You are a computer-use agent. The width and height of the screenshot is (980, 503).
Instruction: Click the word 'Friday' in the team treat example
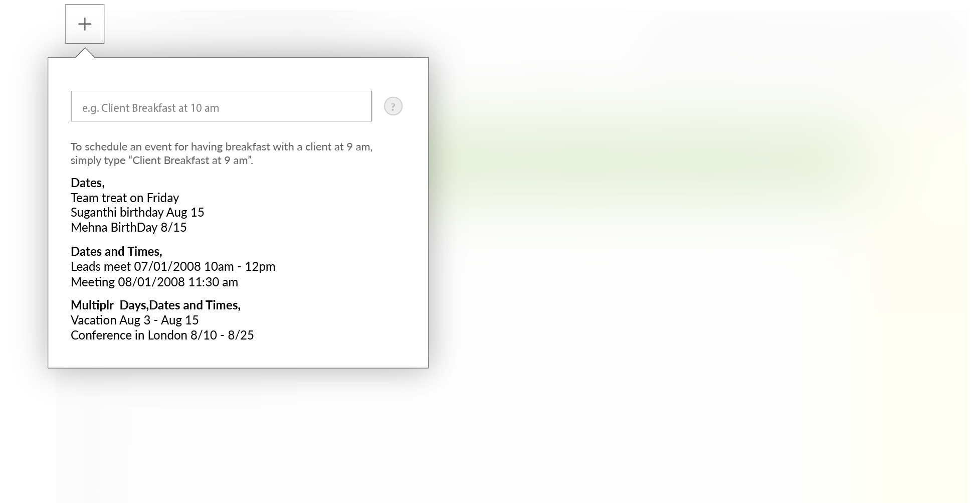click(x=163, y=198)
